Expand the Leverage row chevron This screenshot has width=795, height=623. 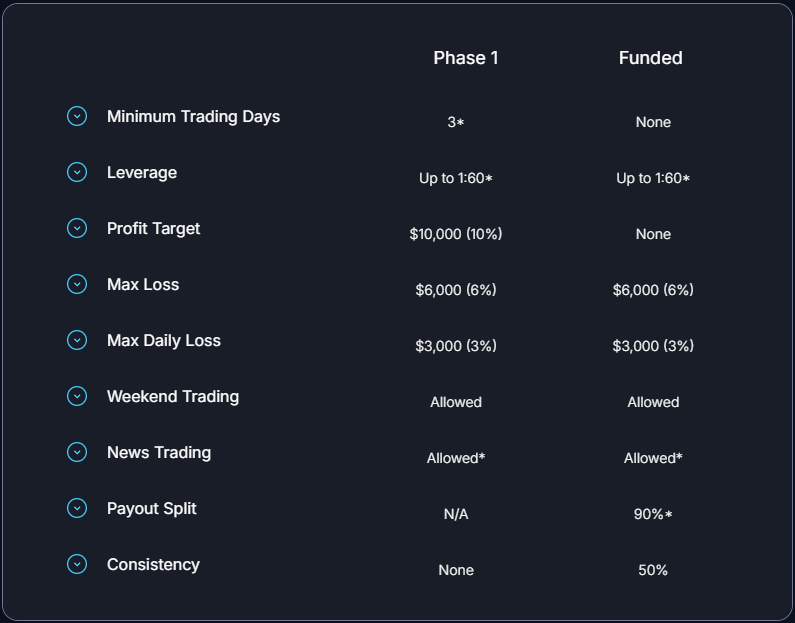coord(77,172)
